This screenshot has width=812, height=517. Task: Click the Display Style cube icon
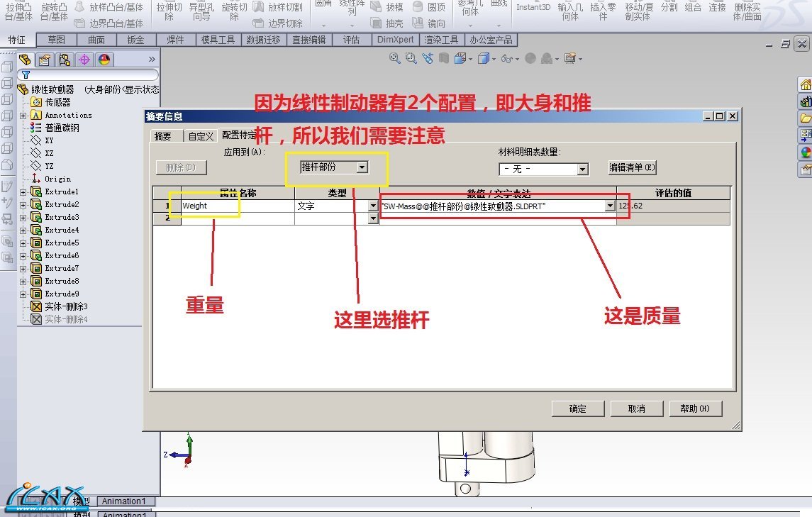(483, 59)
